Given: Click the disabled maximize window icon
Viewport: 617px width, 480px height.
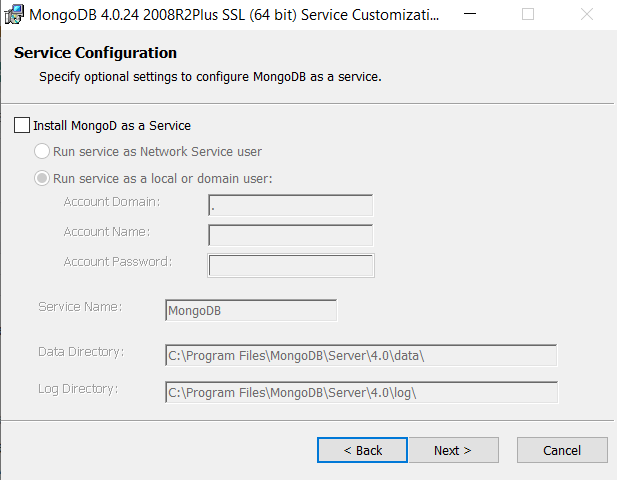Looking at the screenshot, I should click(x=528, y=15).
